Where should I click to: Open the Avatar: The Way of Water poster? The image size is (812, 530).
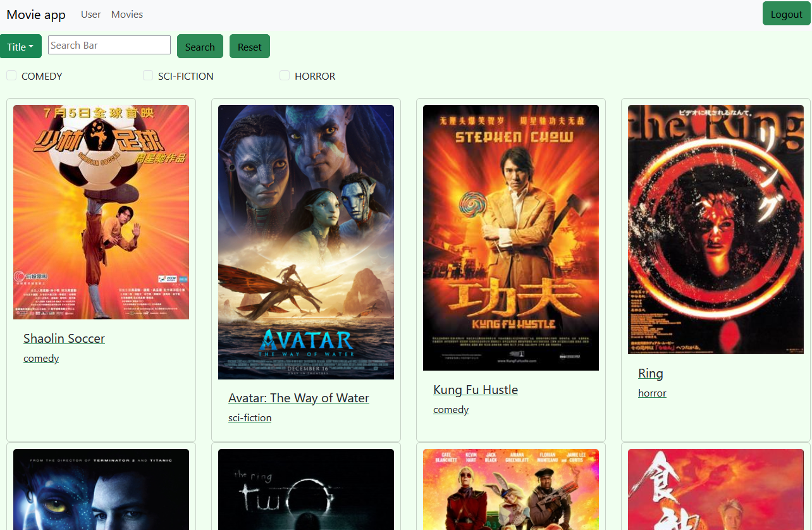[x=306, y=242]
